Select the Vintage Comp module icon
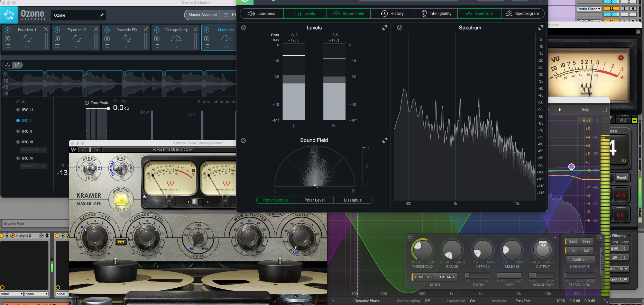The height and width of the screenshot is (305, 644). click(176, 39)
